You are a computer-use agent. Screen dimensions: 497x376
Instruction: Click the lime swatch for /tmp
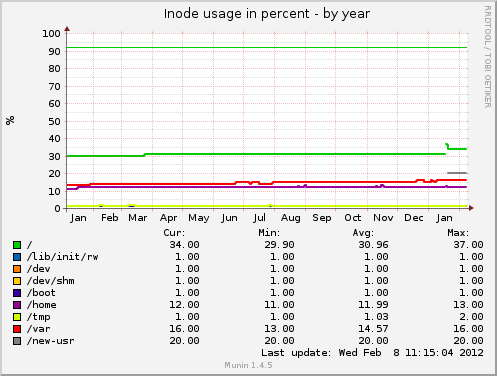17,317
